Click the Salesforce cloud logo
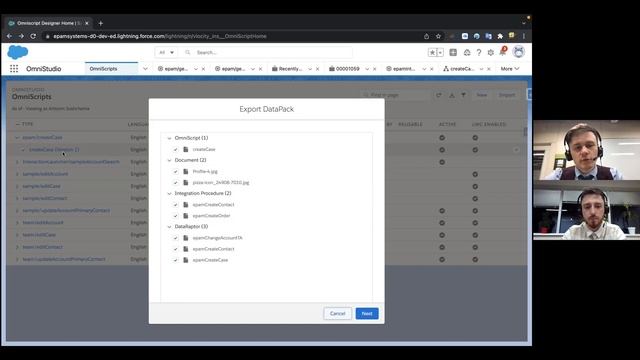The height and width of the screenshot is (360, 640). [x=18, y=52]
